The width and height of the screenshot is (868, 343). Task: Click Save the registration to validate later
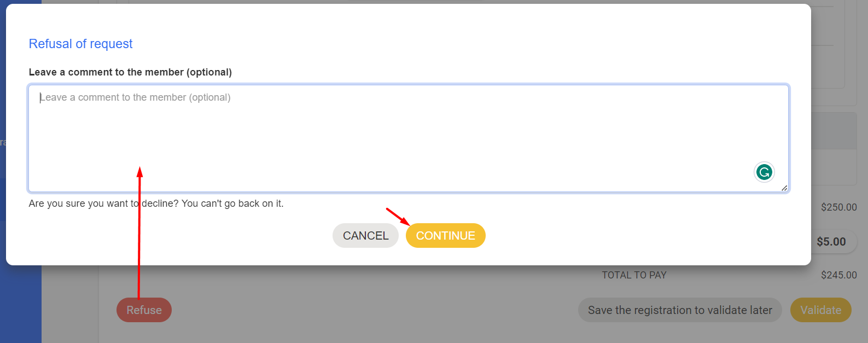coord(680,310)
